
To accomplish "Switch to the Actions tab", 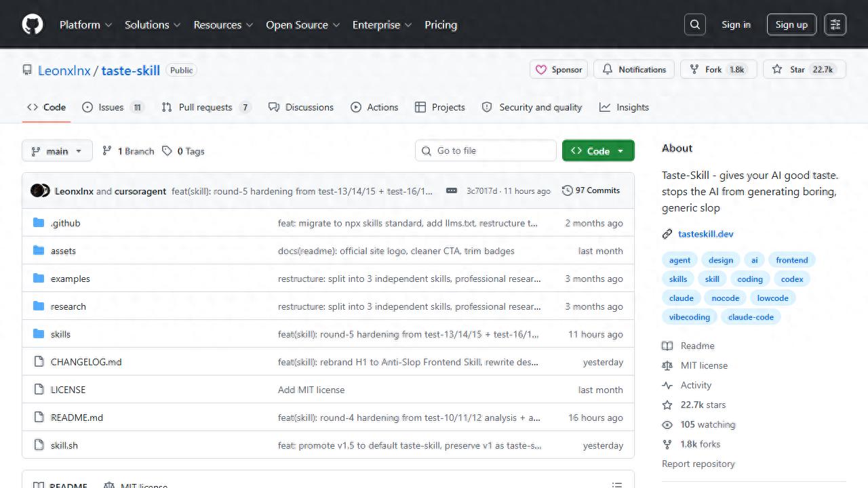I will (x=374, y=107).
